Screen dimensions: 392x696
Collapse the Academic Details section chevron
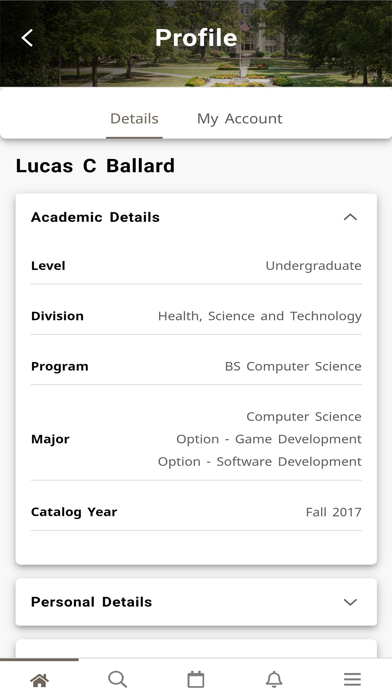(x=350, y=217)
